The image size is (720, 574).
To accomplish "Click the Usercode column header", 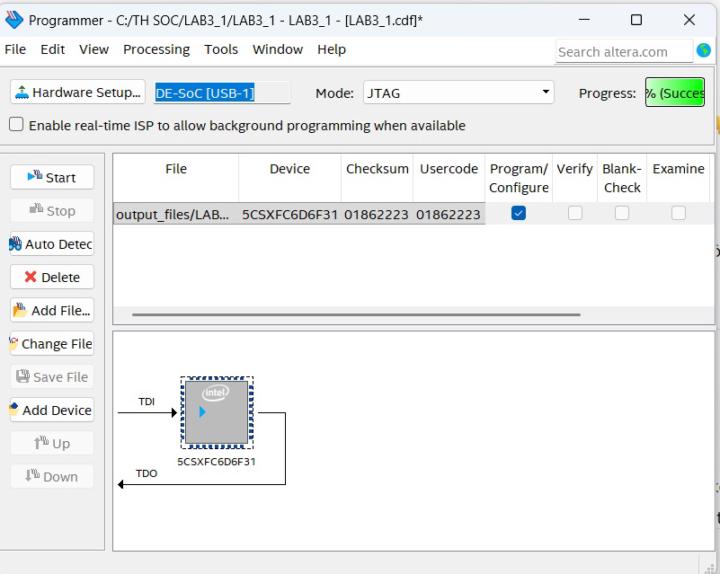I will click(449, 177).
